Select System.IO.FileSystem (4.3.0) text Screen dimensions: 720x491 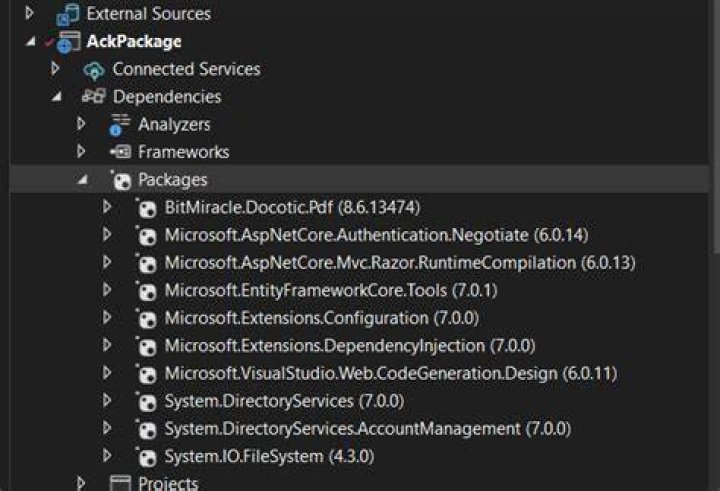tap(270, 456)
